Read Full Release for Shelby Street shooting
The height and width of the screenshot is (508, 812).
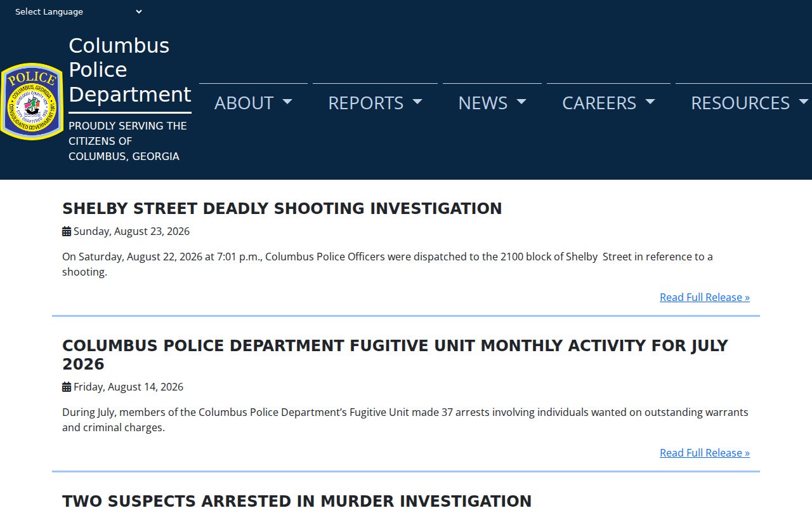(x=705, y=297)
